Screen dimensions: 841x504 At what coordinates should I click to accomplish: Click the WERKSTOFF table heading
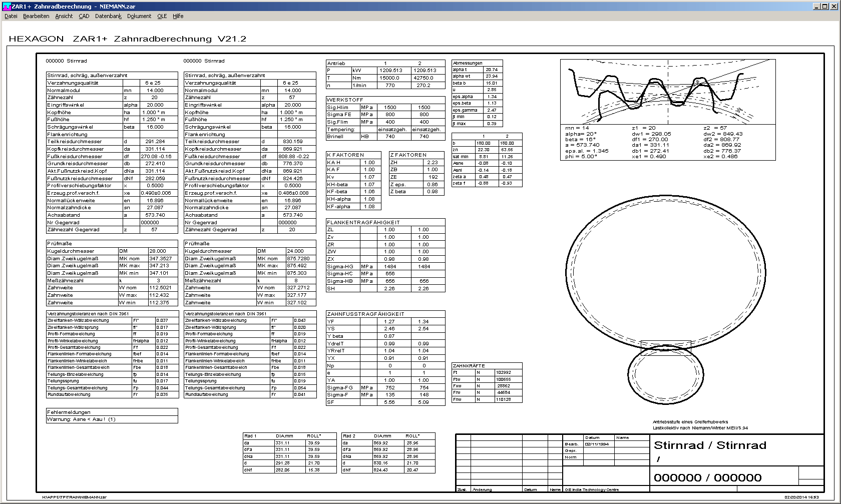click(x=345, y=100)
